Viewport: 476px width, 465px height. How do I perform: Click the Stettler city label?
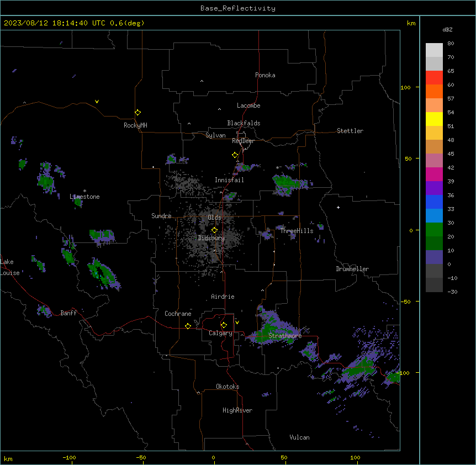[x=350, y=131]
